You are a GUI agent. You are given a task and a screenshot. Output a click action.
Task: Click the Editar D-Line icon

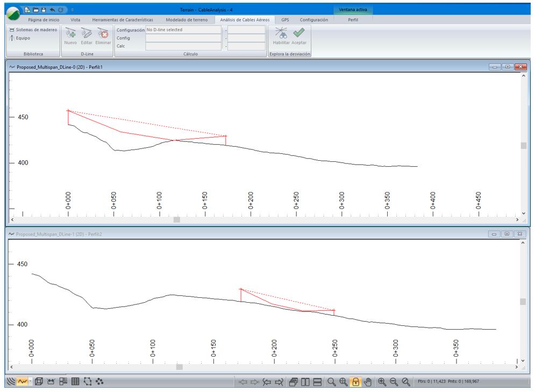coord(87,35)
